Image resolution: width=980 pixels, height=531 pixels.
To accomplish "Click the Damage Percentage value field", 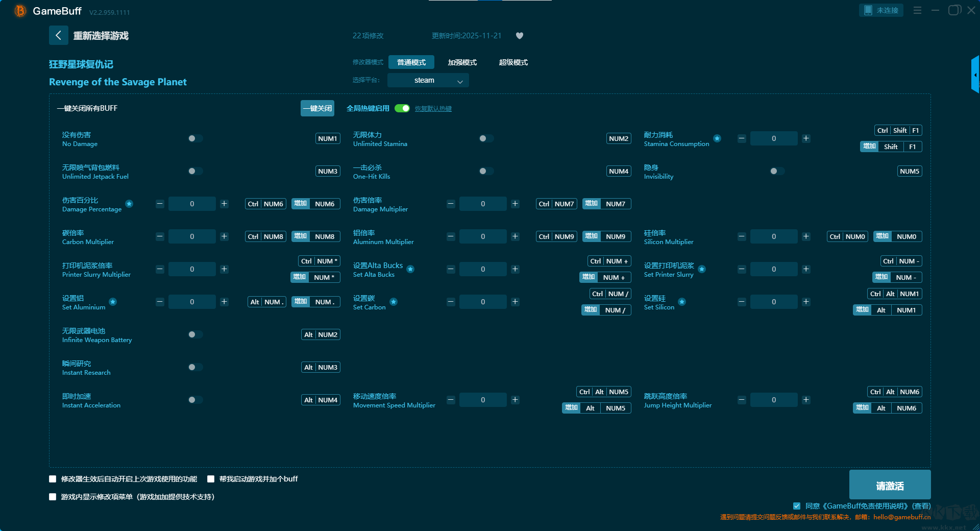I will point(192,204).
